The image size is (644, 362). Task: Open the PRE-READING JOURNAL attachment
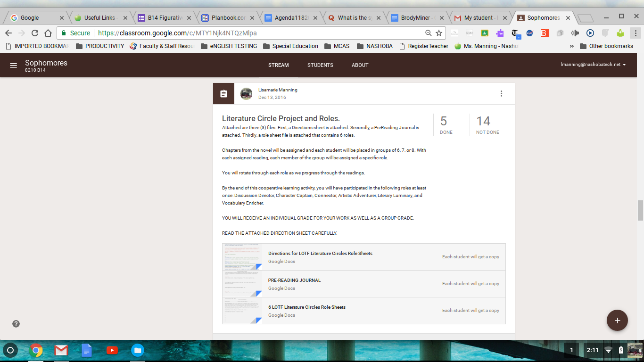[x=294, y=280]
